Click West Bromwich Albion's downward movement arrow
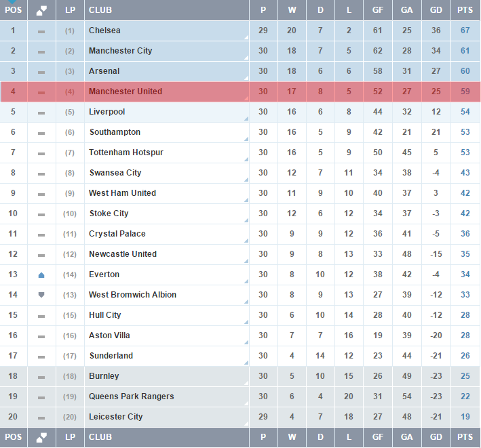Screen dimensions: 481x448 [x=41, y=295]
